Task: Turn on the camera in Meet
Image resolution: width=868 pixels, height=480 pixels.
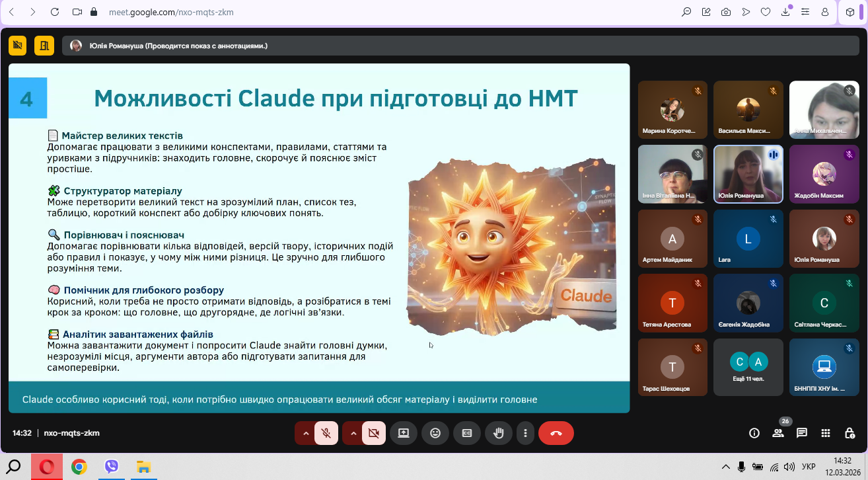Action: 373,433
